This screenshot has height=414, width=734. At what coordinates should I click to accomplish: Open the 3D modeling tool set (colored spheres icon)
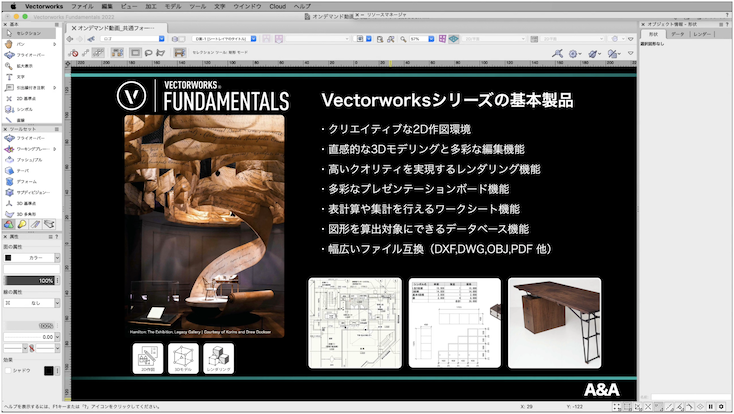(8, 224)
